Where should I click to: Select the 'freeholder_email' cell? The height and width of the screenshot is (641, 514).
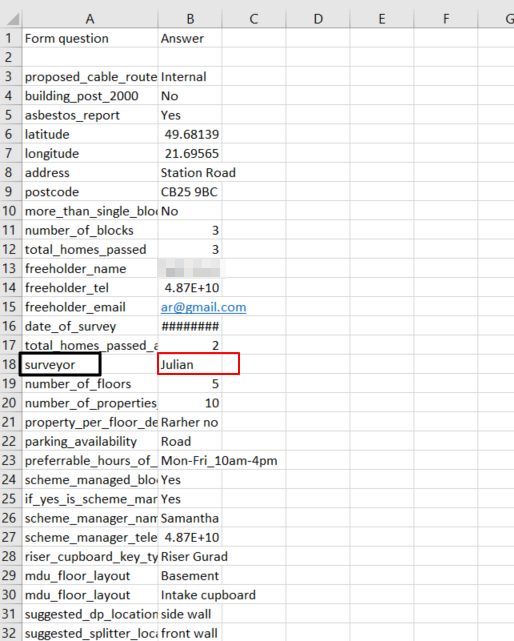(x=90, y=307)
